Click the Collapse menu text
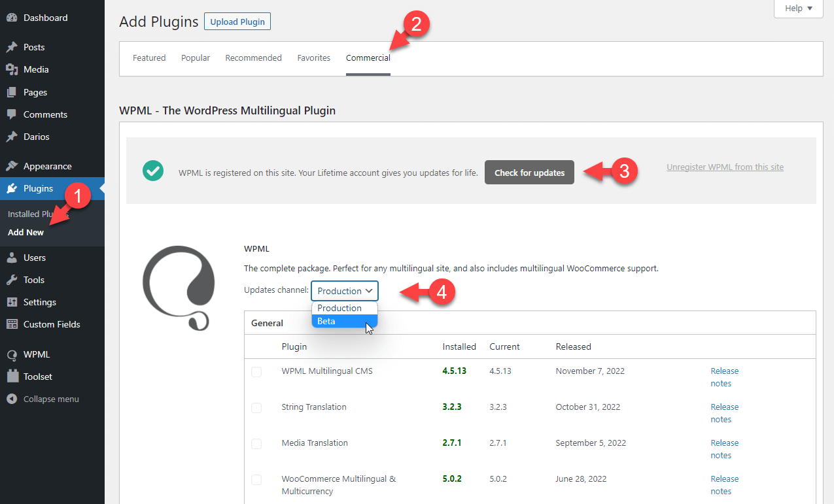The image size is (834, 504). (51, 399)
